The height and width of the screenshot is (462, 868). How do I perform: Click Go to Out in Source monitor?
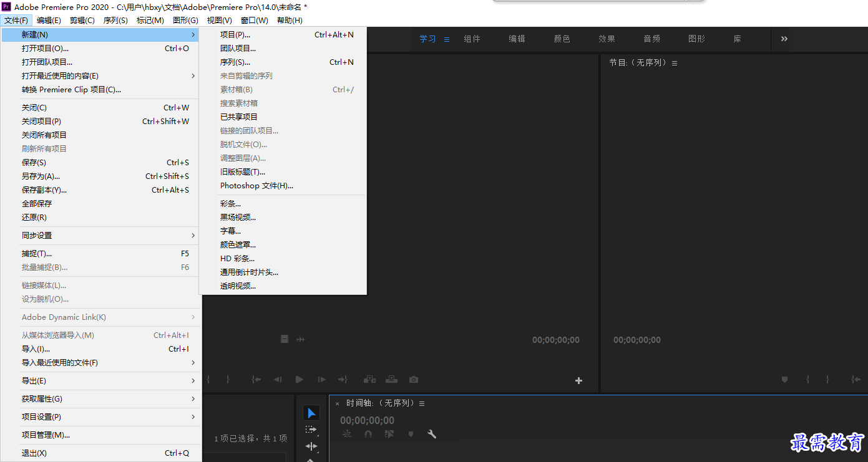click(x=343, y=379)
